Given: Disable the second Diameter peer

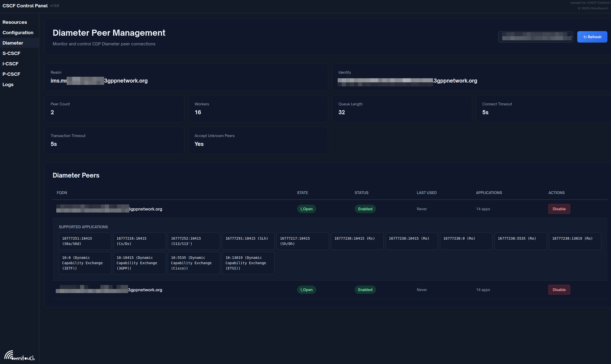Looking at the screenshot, I should click(x=559, y=290).
